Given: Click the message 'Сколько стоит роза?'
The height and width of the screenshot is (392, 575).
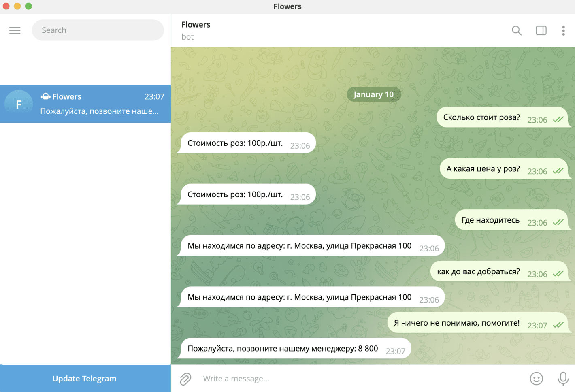Looking at the screenshot, I should (482, 117).
